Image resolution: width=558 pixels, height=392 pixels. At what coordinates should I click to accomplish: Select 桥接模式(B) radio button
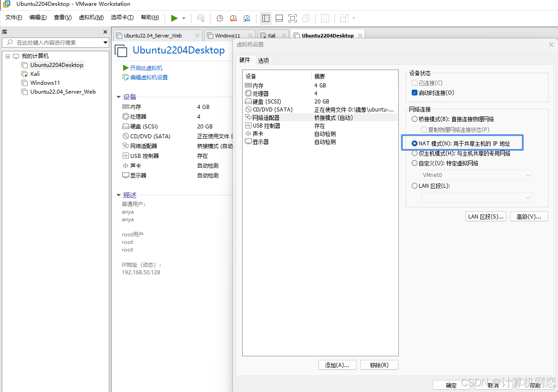pos(414,119)
